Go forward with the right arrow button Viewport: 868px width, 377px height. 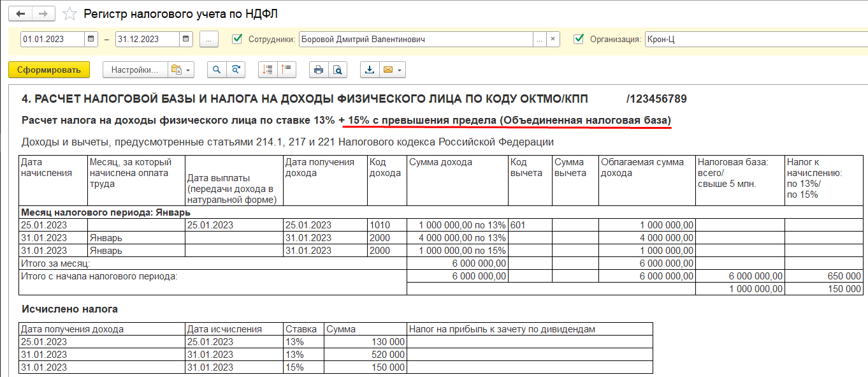[x=43, y=14]
